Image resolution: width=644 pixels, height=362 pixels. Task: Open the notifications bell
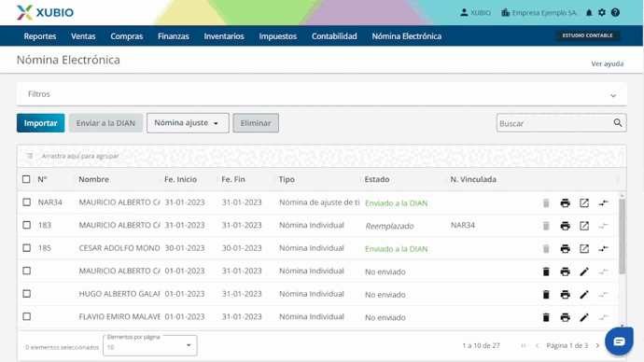589,13
